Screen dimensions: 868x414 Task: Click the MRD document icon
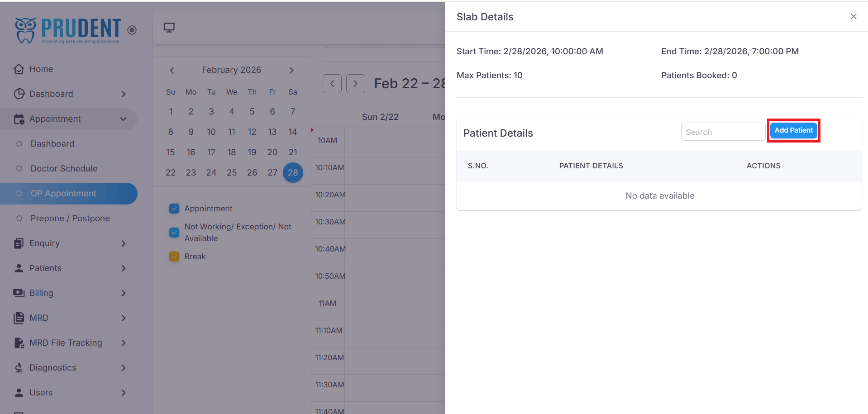(x=19, y=318)
